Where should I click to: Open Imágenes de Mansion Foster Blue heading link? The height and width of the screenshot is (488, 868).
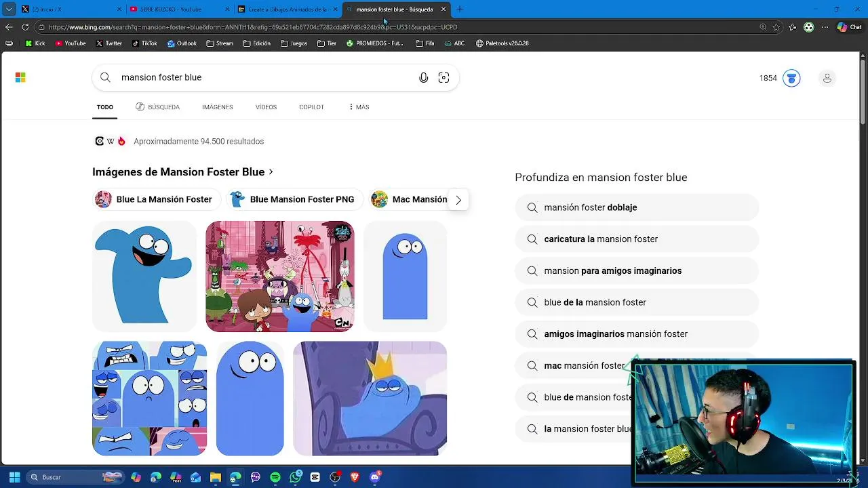183,172
